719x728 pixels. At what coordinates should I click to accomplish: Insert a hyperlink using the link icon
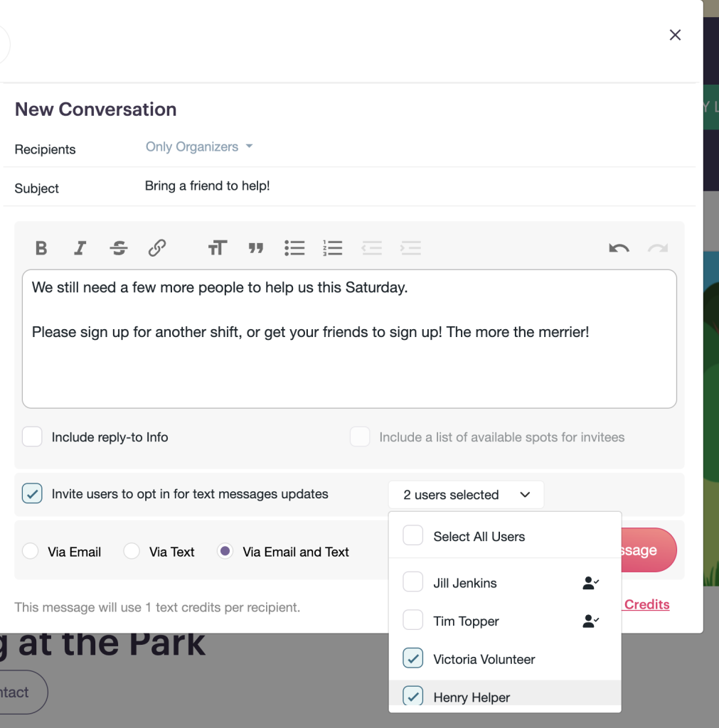[x=157, y=248]
